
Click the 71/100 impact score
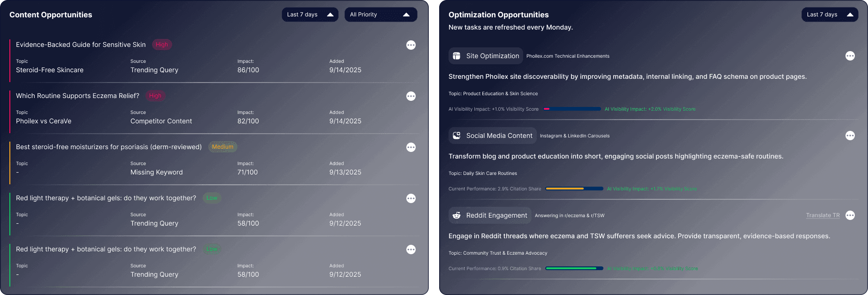coord(248,172)
